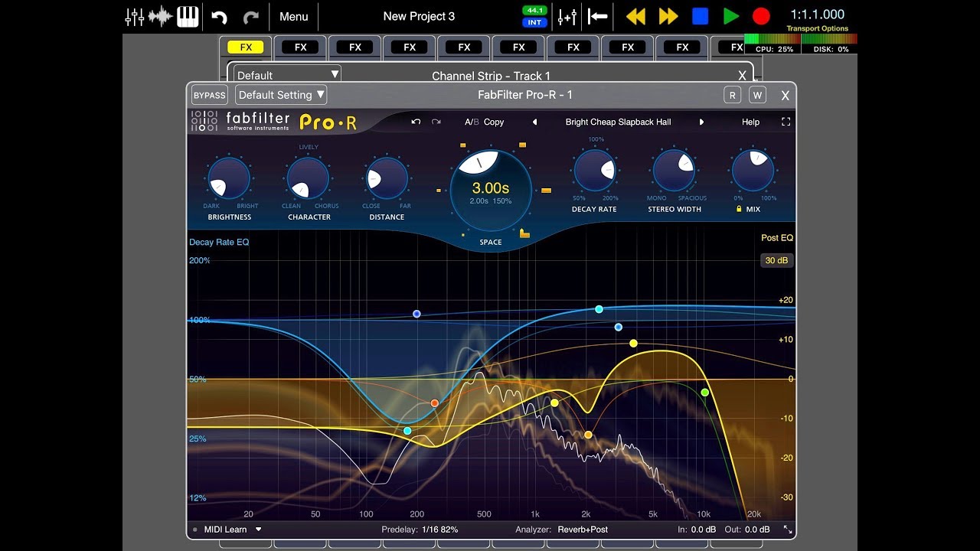This screenshot has height=551, width=980.
Task: Open the mixer view icon
Action: pyautogui.click(x=135, y=16)
